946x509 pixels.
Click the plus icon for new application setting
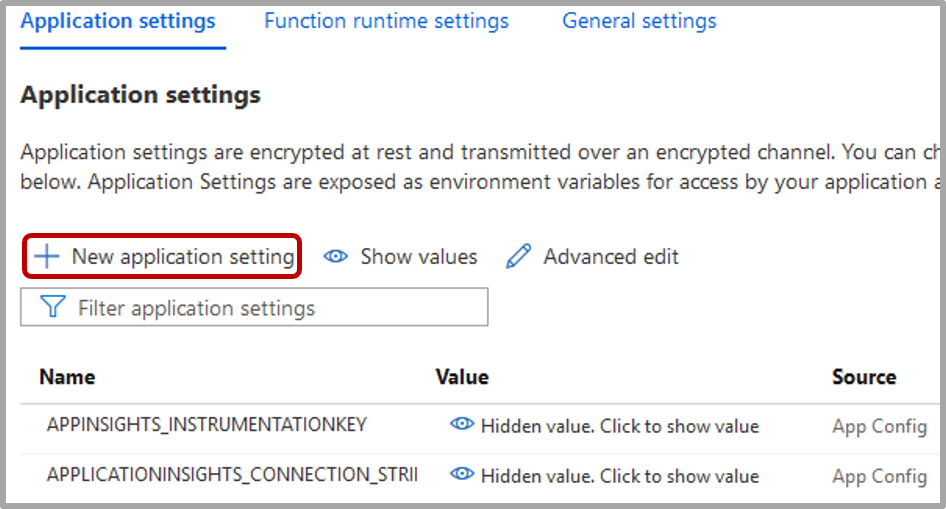[x=46, y=257]
